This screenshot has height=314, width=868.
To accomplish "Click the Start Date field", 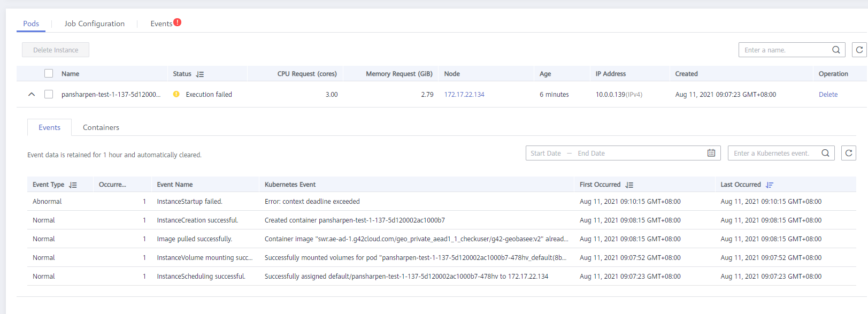I will click(546, 153).
